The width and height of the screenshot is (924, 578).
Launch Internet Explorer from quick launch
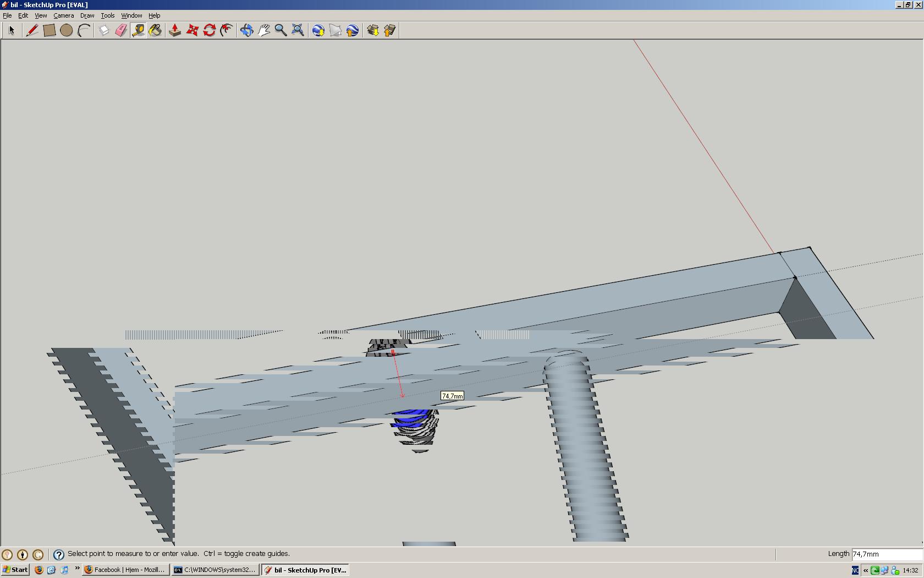[51, 570]
